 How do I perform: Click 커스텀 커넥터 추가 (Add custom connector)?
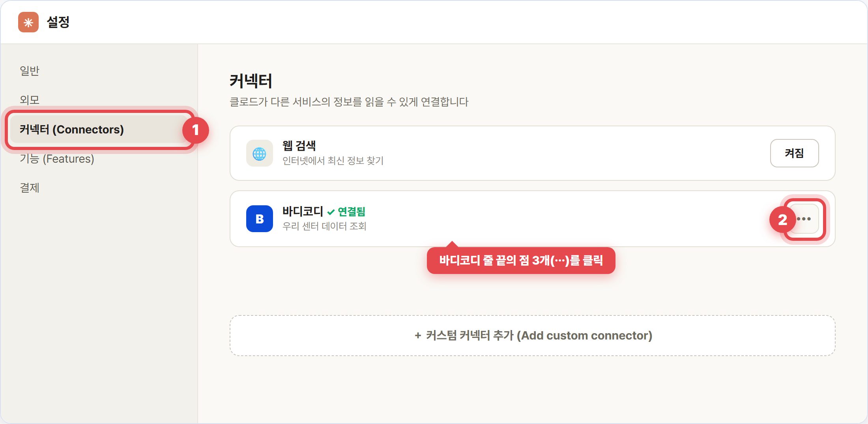533,336
